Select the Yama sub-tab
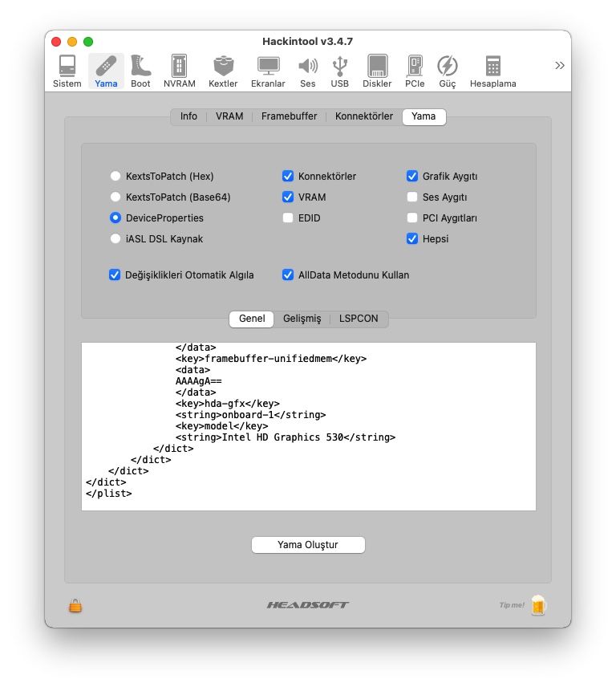The image size is (616, 687). point(423,116)
